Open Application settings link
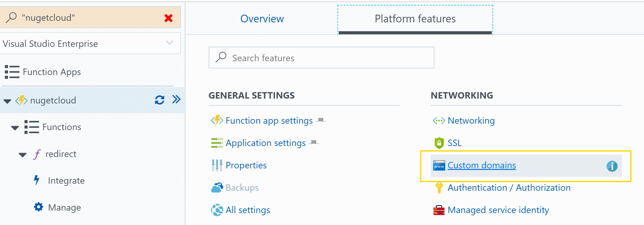Image resolution: width=644 pixels, height=225 pixels. pyautogui.click(x=266, y=143)
